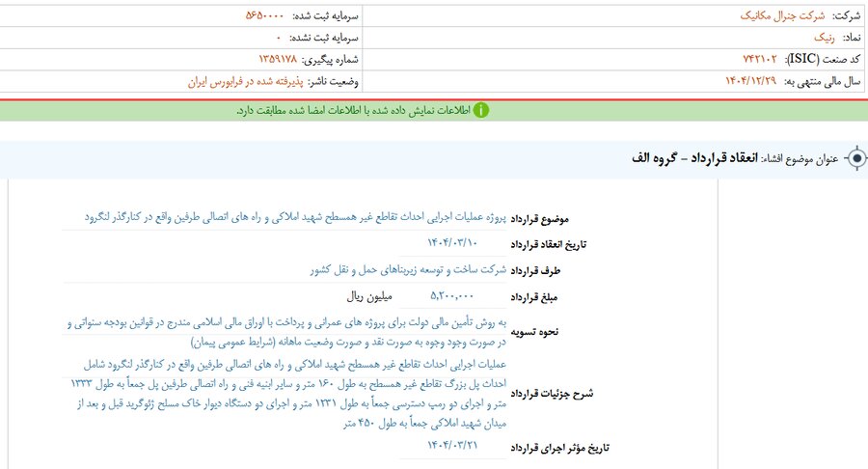
Task: Select ISIC code value ۷۴۲۱۰۲
Action: [760, 59]
